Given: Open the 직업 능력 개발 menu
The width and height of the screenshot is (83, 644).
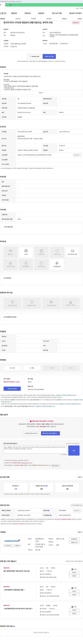Looking at the screenshot, I should pos(57,13).
